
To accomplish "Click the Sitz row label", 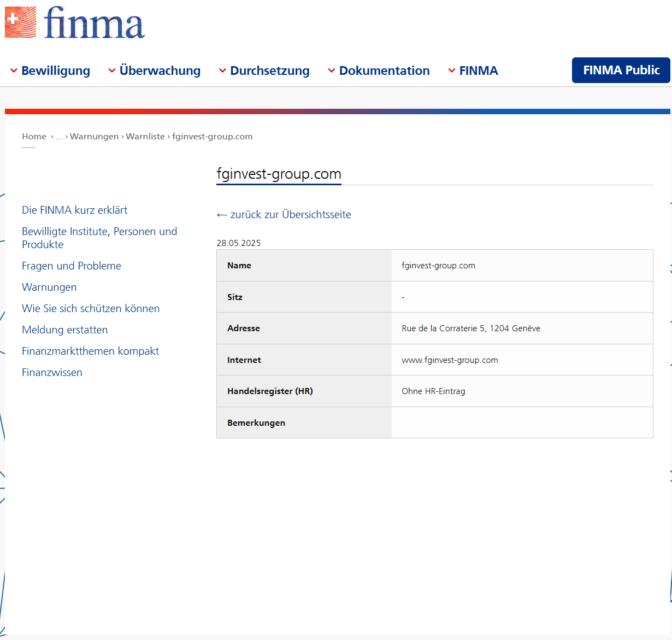I will click(235, 297).
